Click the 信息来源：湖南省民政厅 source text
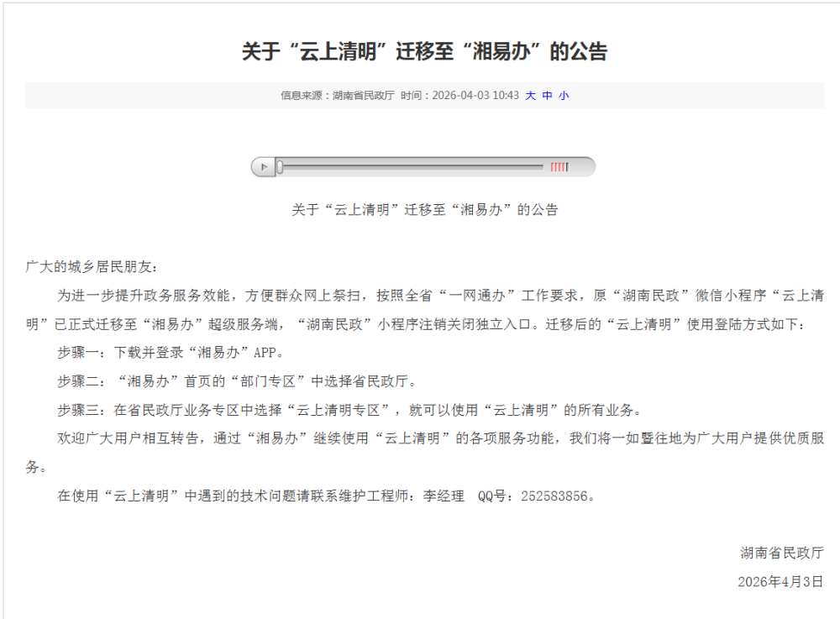This screenshot has height=619, width=840. [x=338, y=95]
